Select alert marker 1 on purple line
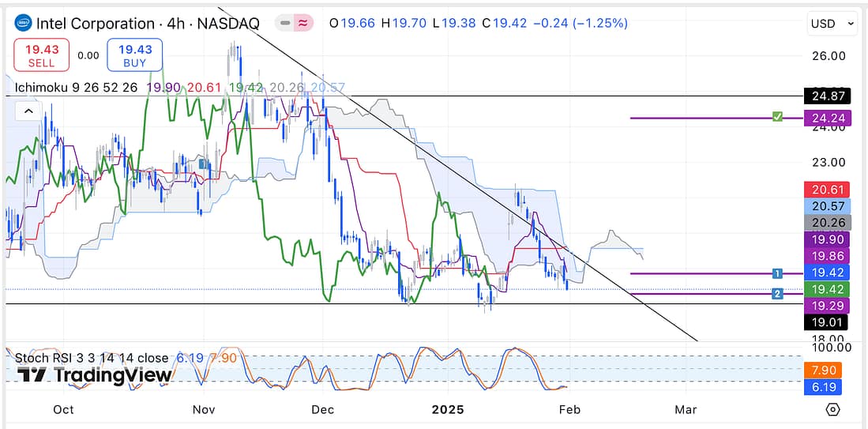 tap(777, 273)
